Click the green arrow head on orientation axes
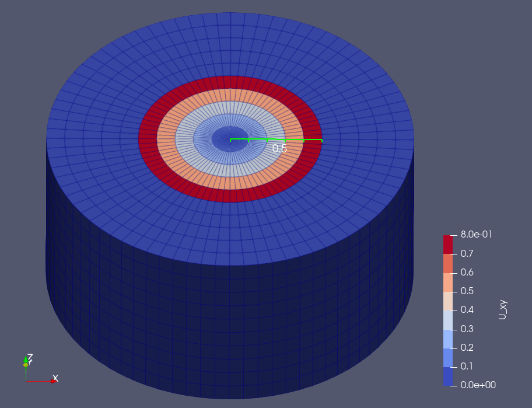Screen dimensions: 532x408 [x=26, y=359]
